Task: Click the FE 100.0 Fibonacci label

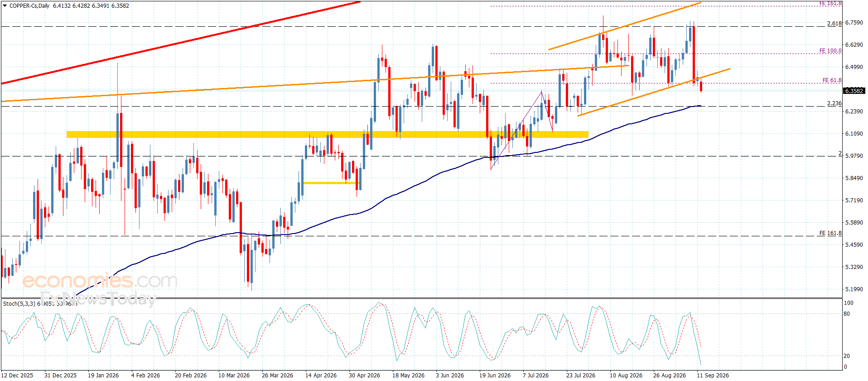Action: tap(830, 51)
